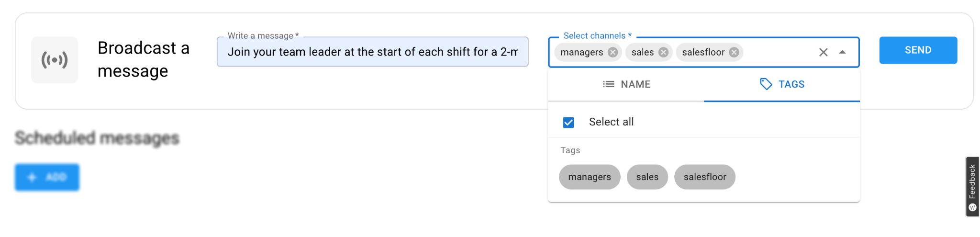The image size is (980, 237).
Task: Clear all selected channels with X icon
Action: (x=823, y=52)
